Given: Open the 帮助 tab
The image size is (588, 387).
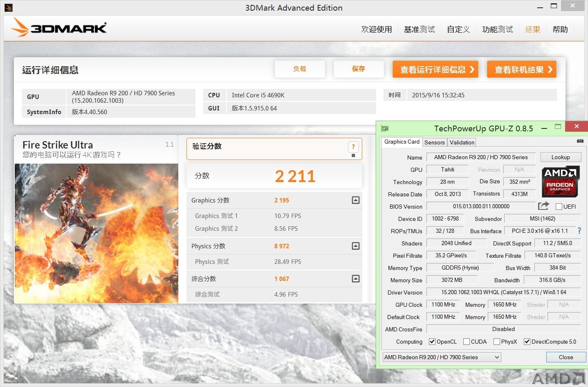Looking at the screenshot, I should pos(560,29).
